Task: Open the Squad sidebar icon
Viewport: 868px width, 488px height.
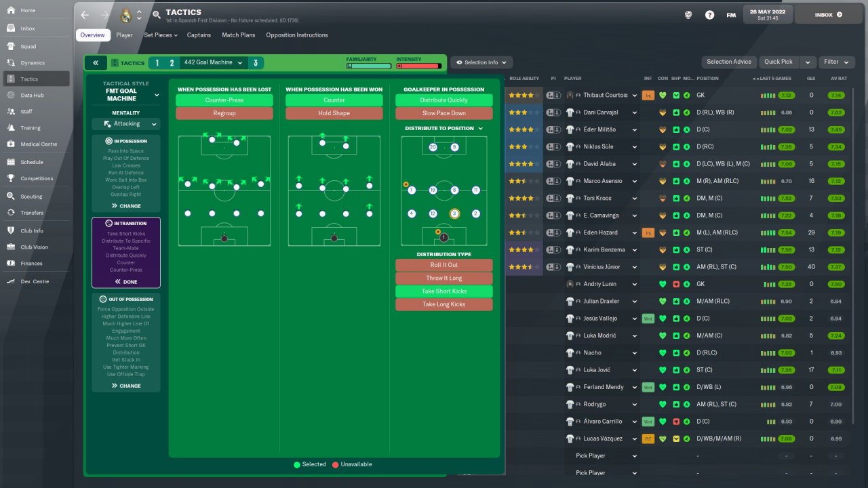Action: 11,46
